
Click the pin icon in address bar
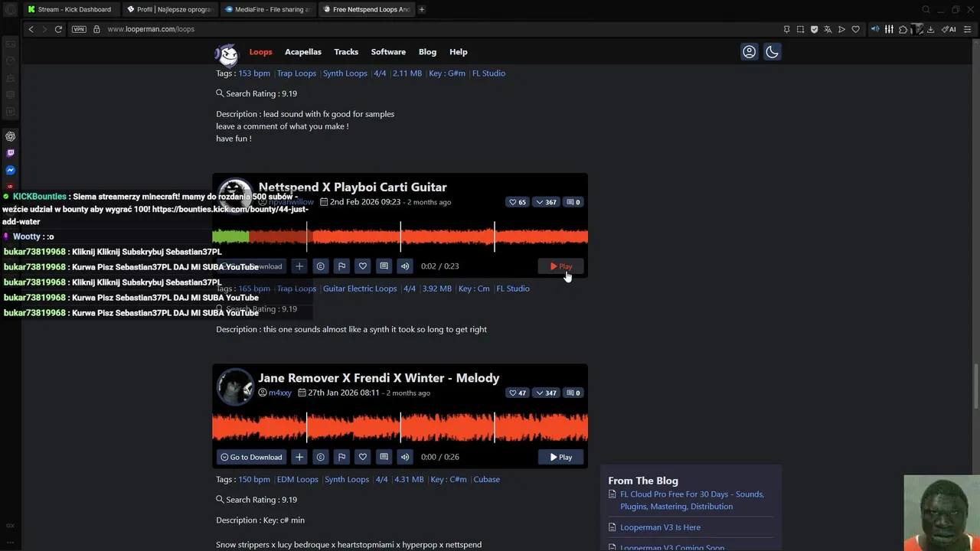click(786, 29)
